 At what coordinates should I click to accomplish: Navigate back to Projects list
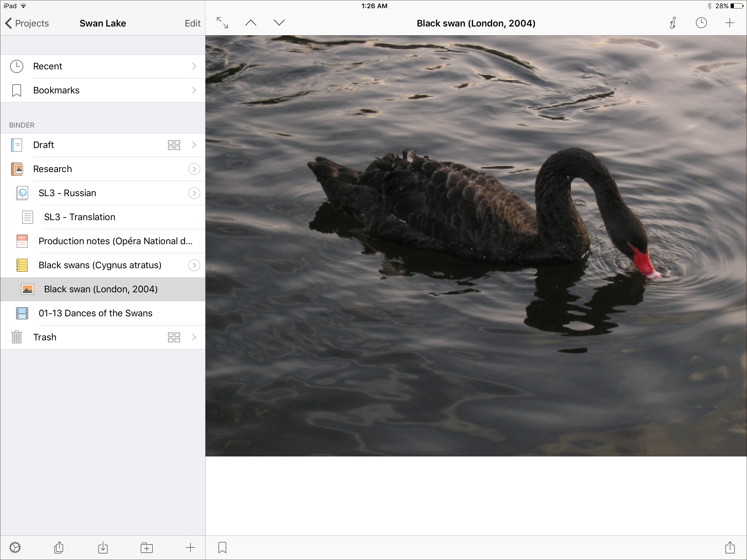click(27, 23)
